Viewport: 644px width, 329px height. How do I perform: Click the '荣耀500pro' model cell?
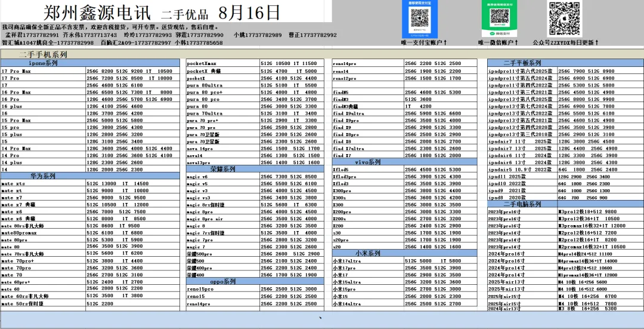(223, 254)
